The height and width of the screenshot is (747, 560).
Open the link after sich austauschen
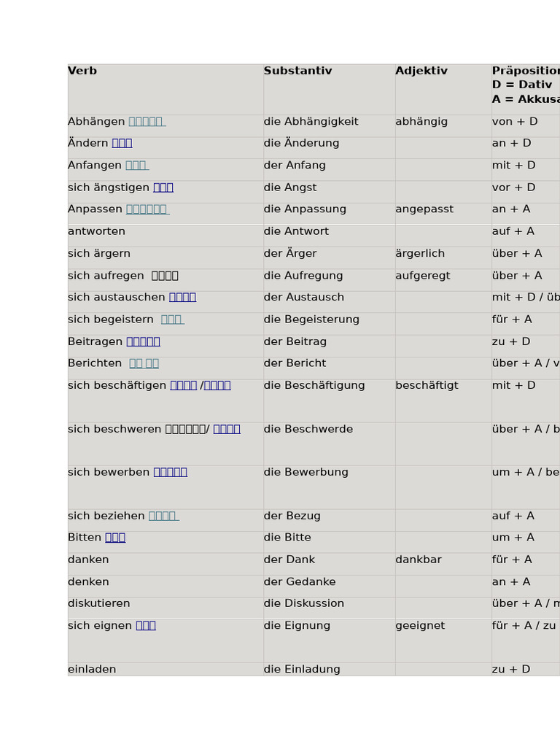[182, 298]
